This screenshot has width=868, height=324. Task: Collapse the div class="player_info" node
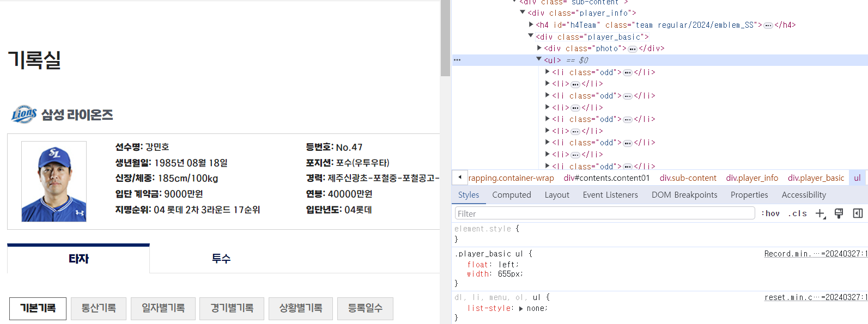coord(523,12)
